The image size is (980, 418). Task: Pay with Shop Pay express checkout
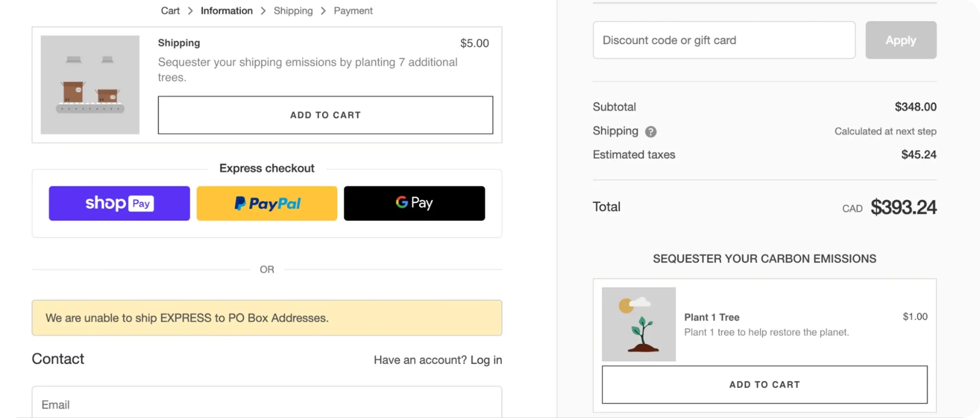pos(119,203)
